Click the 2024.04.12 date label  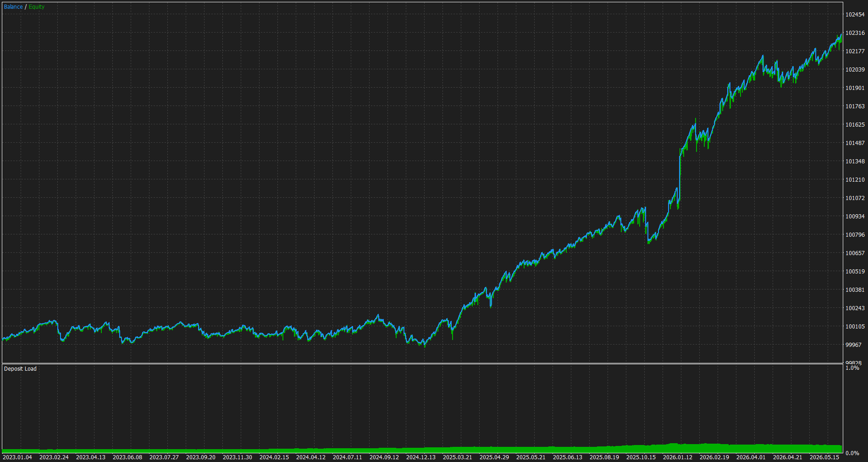[311, 457]
